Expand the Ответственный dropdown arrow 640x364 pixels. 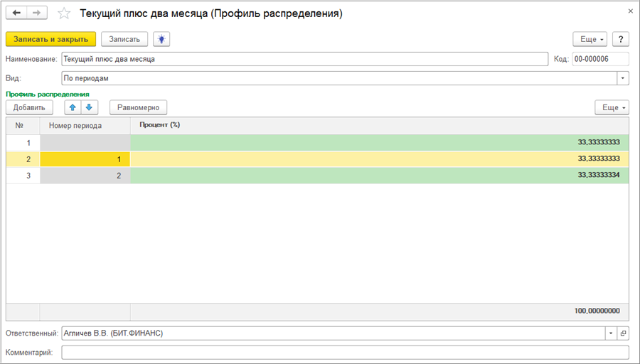[x=610, y=333]
